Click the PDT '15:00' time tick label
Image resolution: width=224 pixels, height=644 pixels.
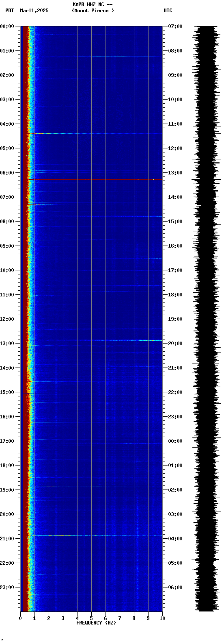click(7, 392)
